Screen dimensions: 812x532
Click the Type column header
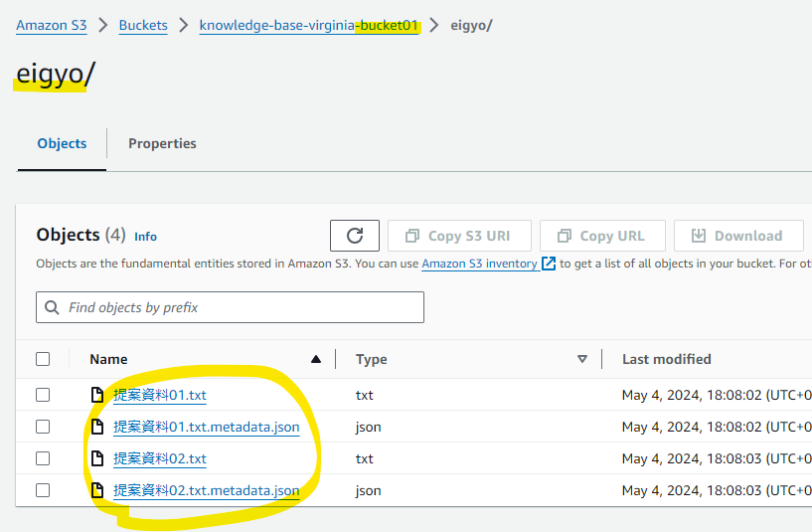[x=372, y=359]
